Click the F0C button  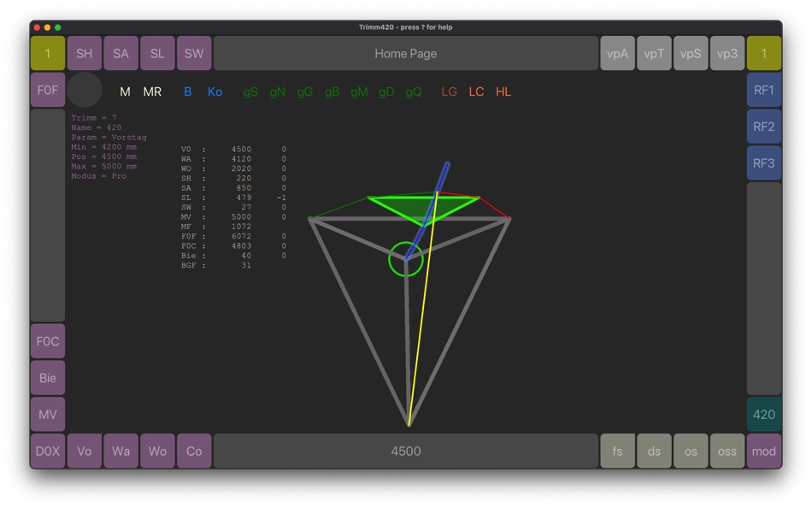pos(48,341)
